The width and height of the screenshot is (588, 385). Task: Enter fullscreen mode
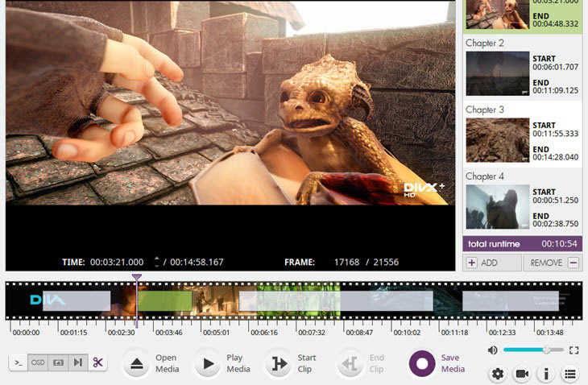[574, 350]
